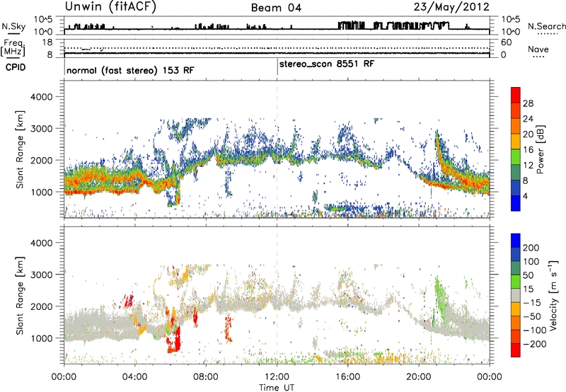Click 'Slant Range [km]' label of power panel
Image resolution: width=566 pixels, height=392 pixels.
tap(21, 149)
